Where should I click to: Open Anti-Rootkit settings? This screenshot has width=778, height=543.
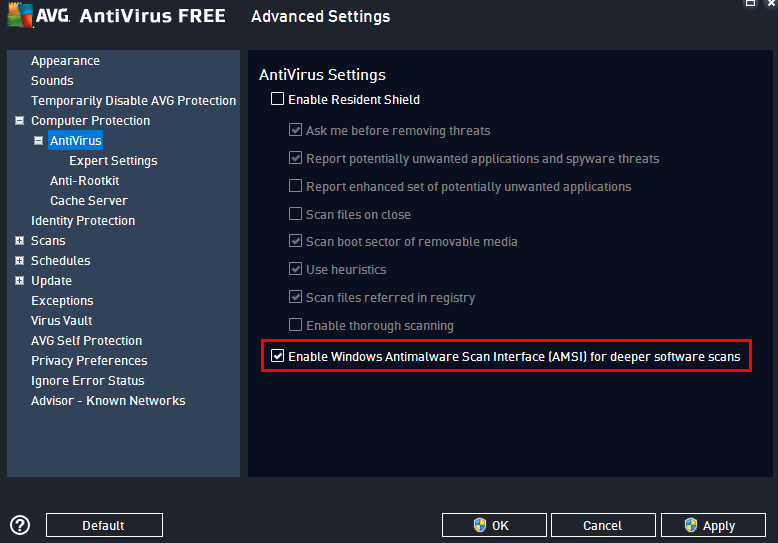point(84,181)
